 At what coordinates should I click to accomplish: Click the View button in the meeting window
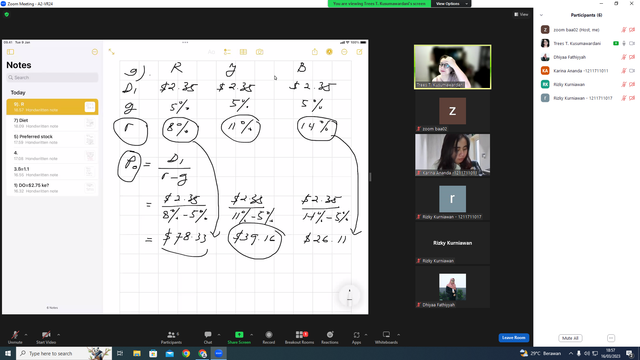tap(521, 14)
